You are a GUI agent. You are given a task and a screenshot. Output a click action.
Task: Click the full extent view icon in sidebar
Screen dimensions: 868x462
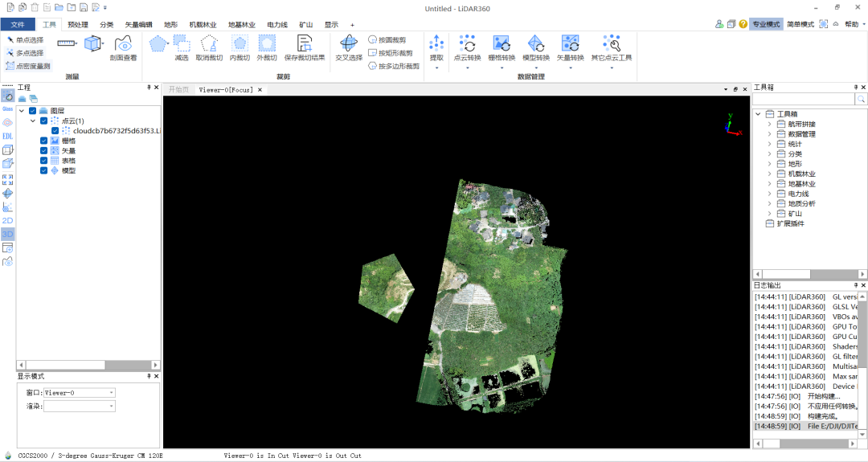pos(8,180)
